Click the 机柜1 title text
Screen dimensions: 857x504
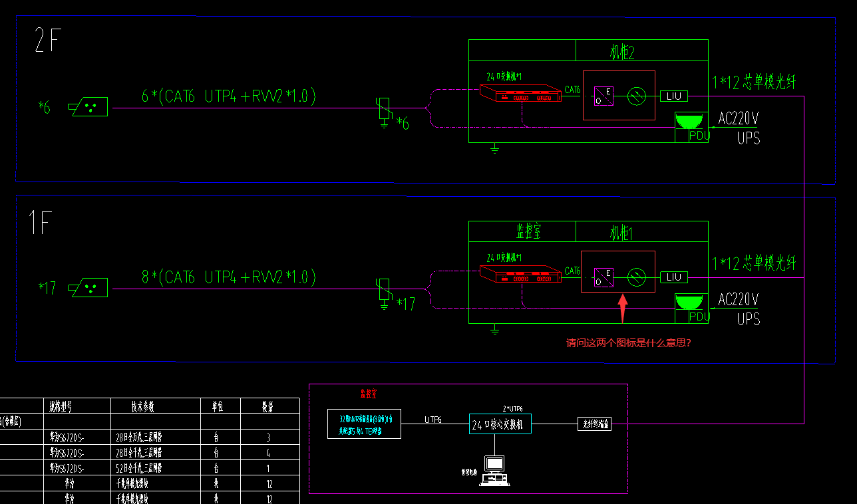tap(621, 233)
